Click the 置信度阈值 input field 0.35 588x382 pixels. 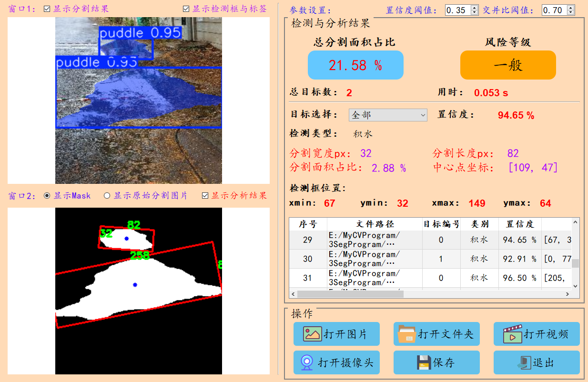coord(458,10)
